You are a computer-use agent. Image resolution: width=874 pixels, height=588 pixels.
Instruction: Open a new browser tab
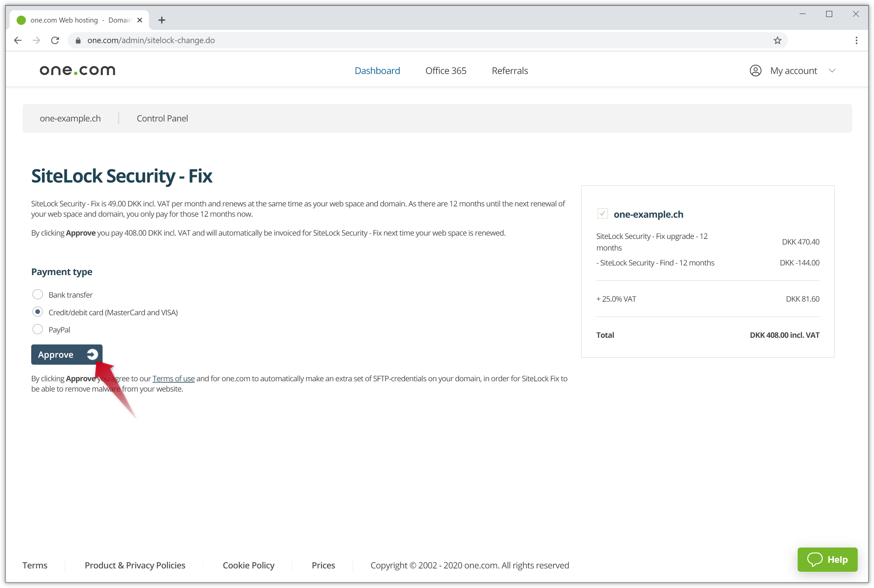[162, 20]
